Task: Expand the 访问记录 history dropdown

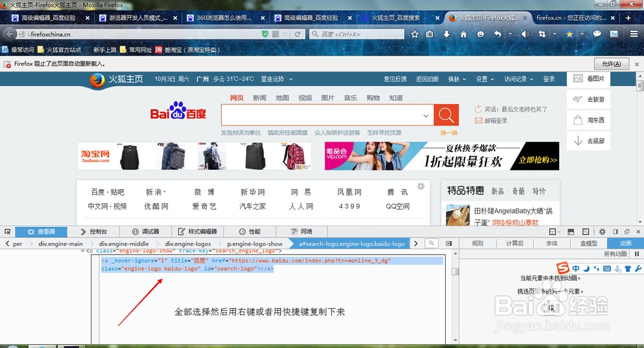Action: pyautogui.click(x=518, y=79)
